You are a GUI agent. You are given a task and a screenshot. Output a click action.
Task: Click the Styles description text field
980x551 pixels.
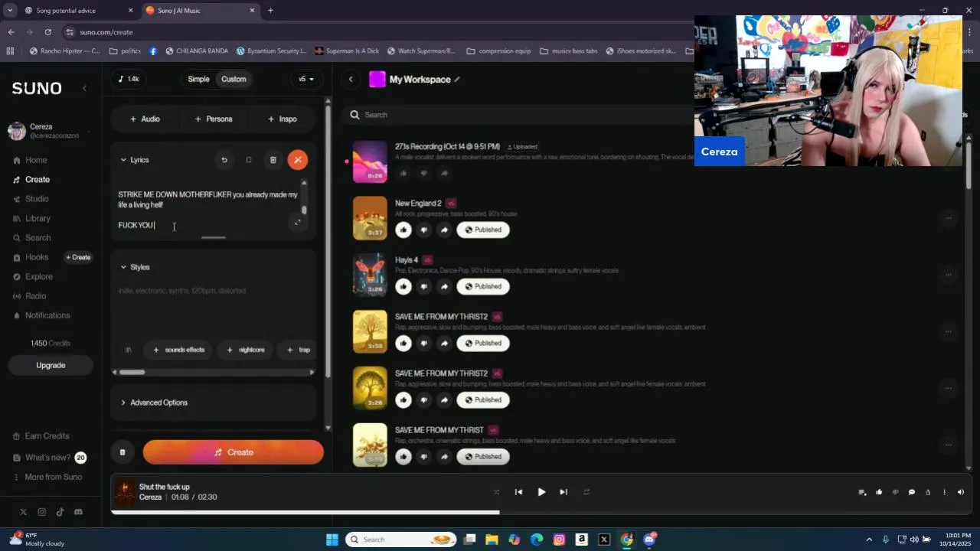(214, 306)
